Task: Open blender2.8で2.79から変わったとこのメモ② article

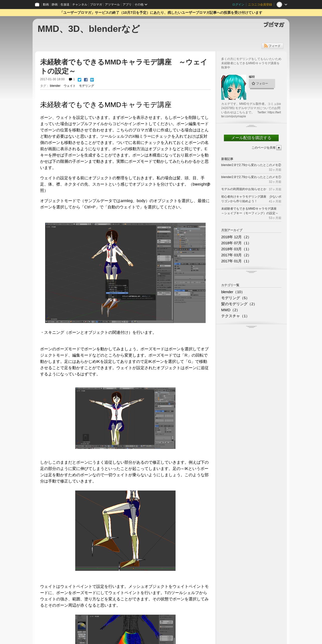Action: (x=251, y=165)
